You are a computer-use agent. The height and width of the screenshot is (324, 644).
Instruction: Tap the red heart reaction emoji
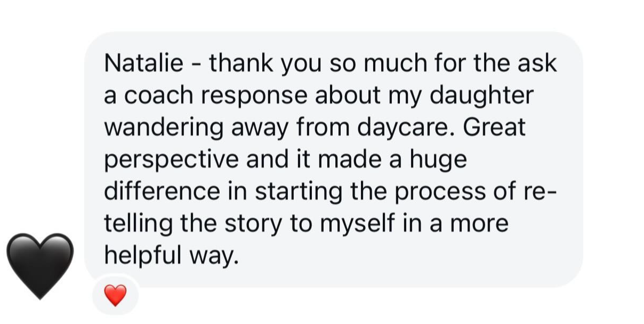click(115, 295)
